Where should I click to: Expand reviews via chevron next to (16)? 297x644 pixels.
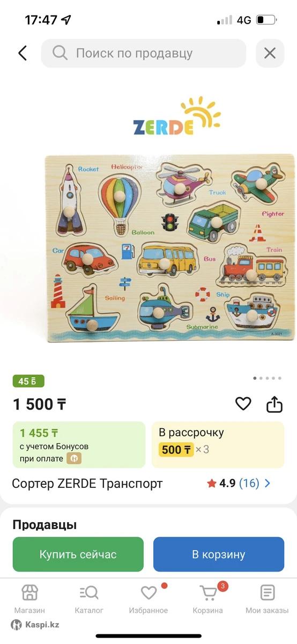click(x=268, y=484)
